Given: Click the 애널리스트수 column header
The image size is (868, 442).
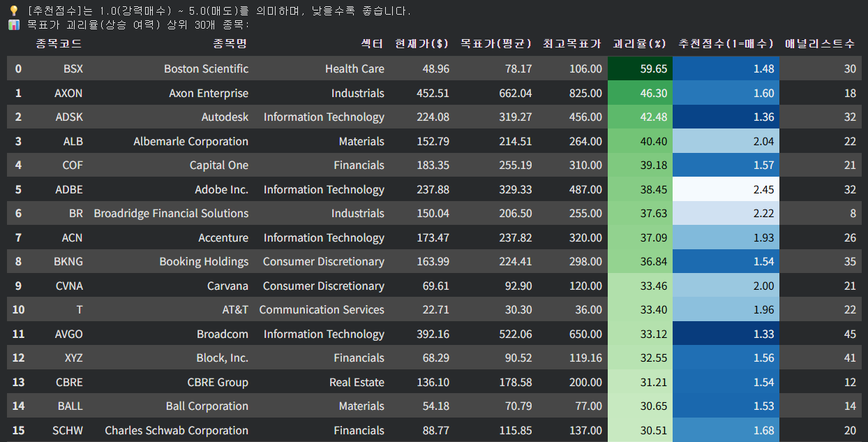Looking at the screenshot, I should coord(821,44).
